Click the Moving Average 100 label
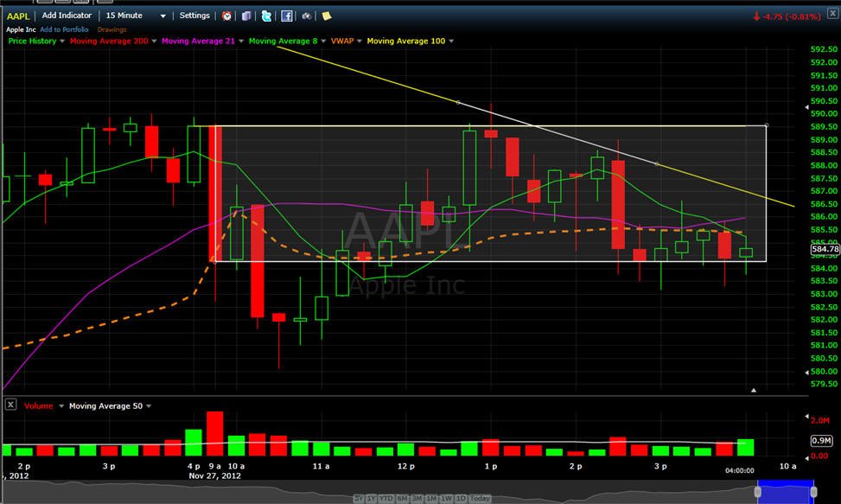 [406, 41]
